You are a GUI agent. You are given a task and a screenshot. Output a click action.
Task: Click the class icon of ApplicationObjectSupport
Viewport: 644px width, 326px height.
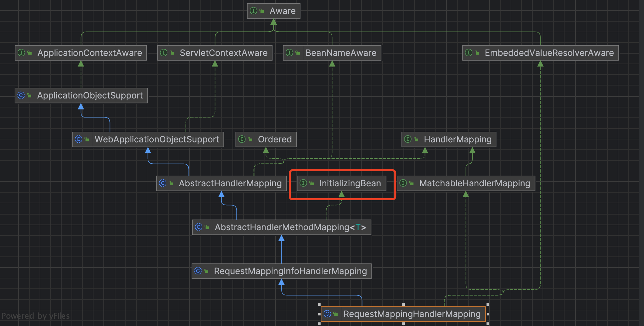click(x=21, y=95)
